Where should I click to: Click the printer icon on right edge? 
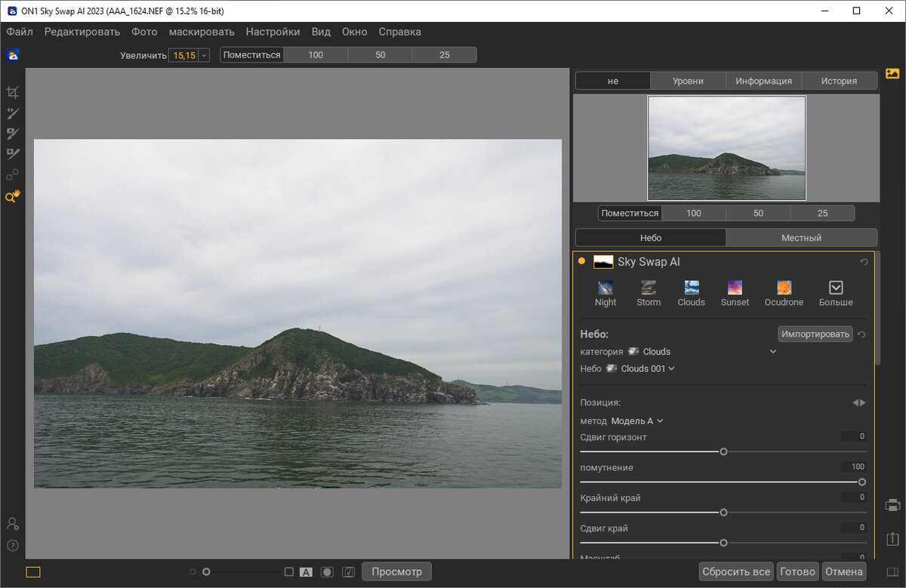coord(892,505)
